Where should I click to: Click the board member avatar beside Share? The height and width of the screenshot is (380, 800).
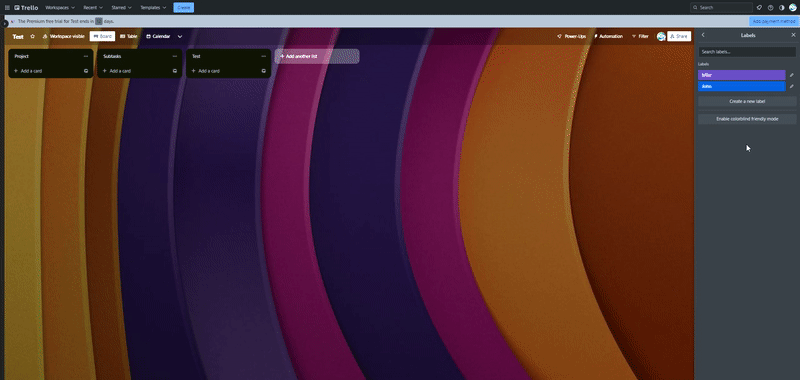tap(661, 36)
